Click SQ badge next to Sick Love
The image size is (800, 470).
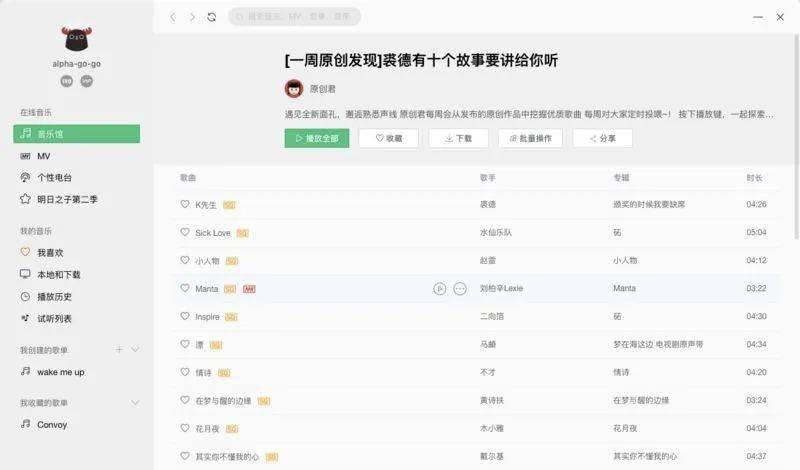[x=242, y=233]
